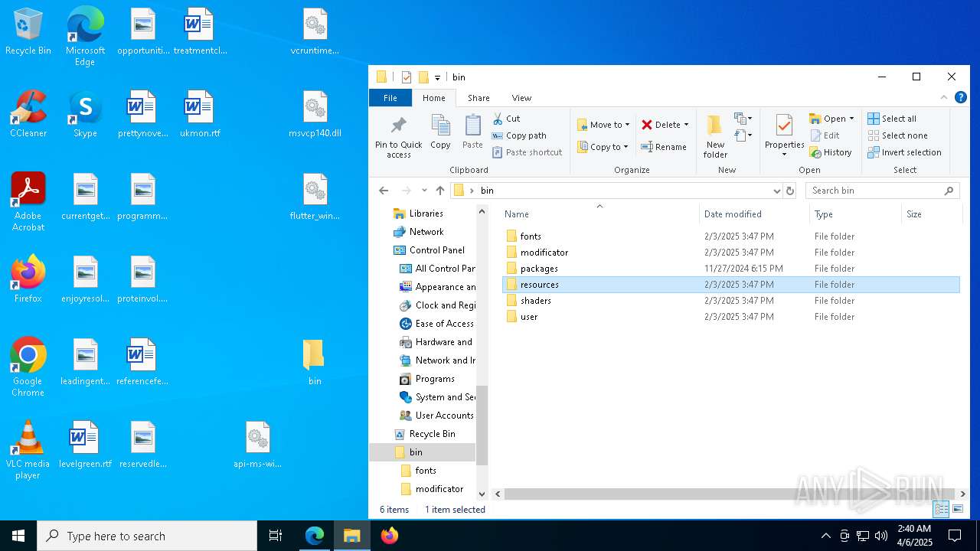Sort by Type column header

pos(855,214)
